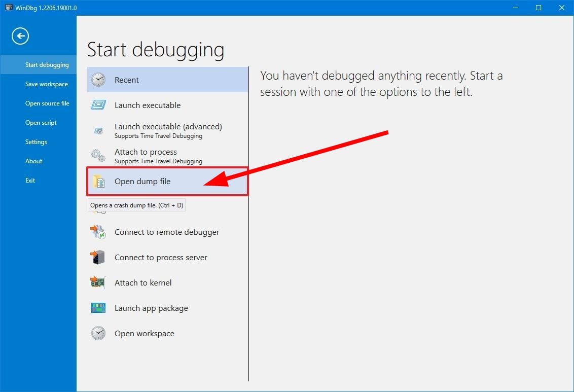Click the Recent clock icon
This screenshot has width=574, height=392.
coord(98,80)
